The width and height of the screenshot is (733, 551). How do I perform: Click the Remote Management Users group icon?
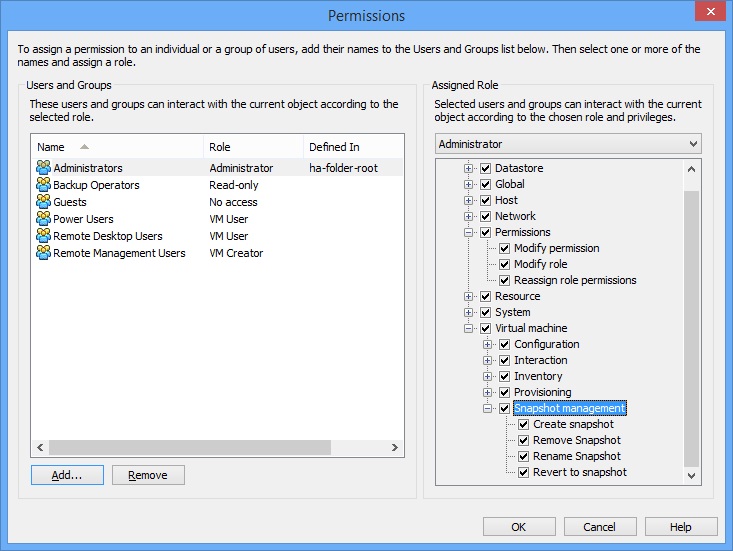coord(43,253)
